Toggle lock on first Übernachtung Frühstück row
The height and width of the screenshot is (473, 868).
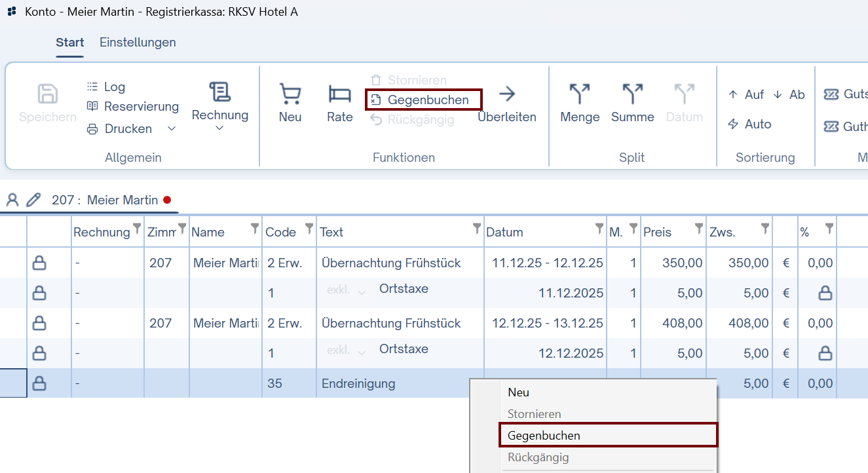point(39,263)
